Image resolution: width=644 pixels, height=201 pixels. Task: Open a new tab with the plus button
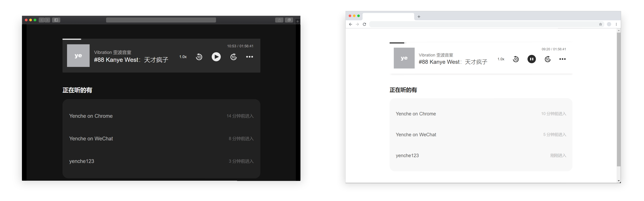(419, 16)
